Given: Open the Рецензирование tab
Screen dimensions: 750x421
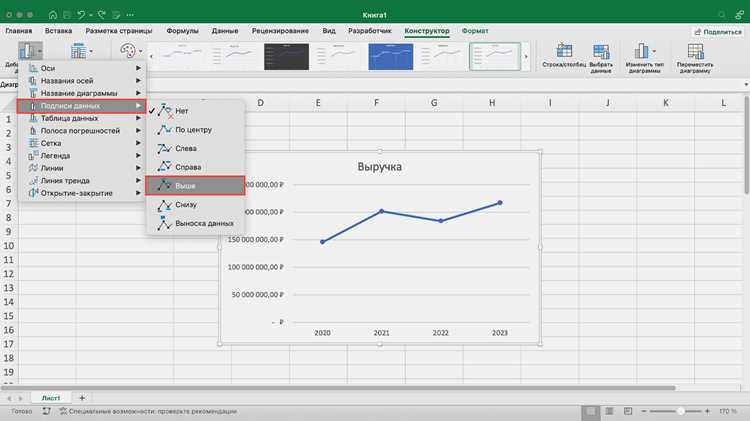Looking at the screenshot, I should click(280, 31).
